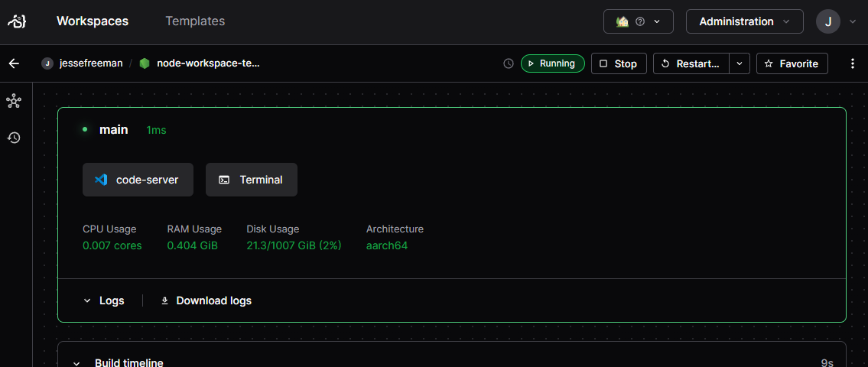The image size is (868, 367).
Task: Click the node-workspace-te... workspace name
Action: pos(209,63)
